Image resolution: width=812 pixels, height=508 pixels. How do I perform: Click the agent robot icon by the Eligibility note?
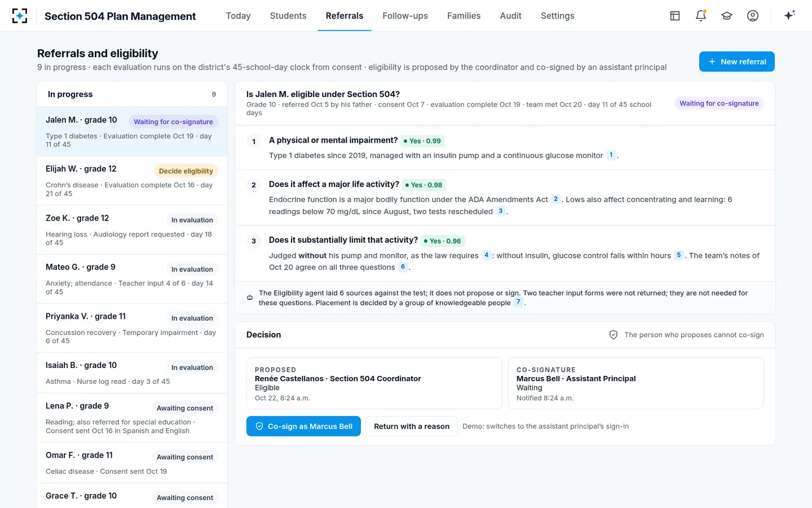(250, 297)
